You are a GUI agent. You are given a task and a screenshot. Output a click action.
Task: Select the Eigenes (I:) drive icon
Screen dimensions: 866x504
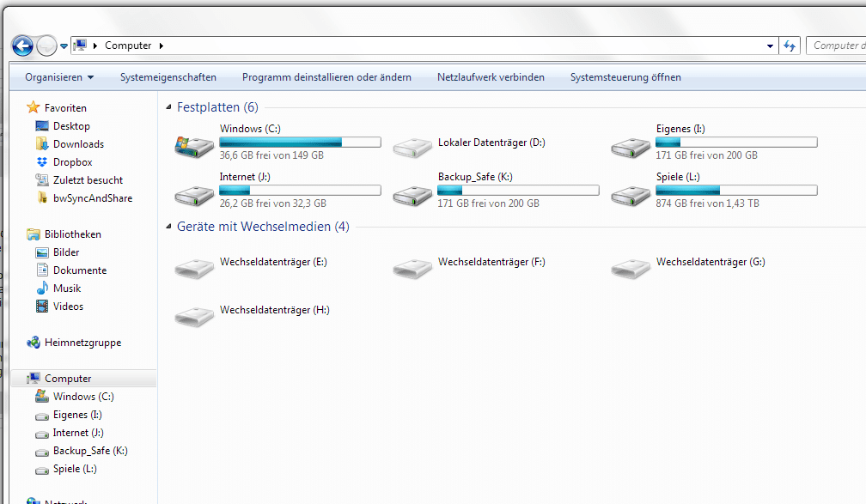[x=631, y=148]
